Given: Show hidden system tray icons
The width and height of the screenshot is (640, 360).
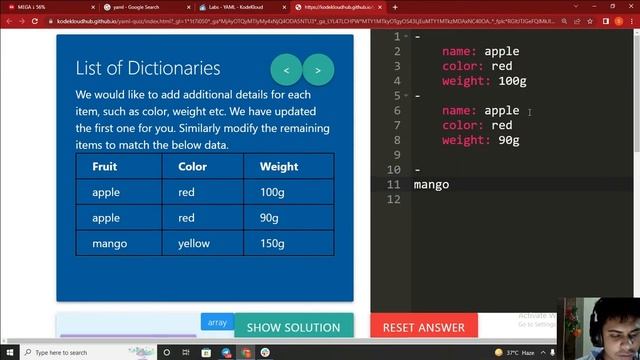Looking at the screenshot, I should click(543, 352).
